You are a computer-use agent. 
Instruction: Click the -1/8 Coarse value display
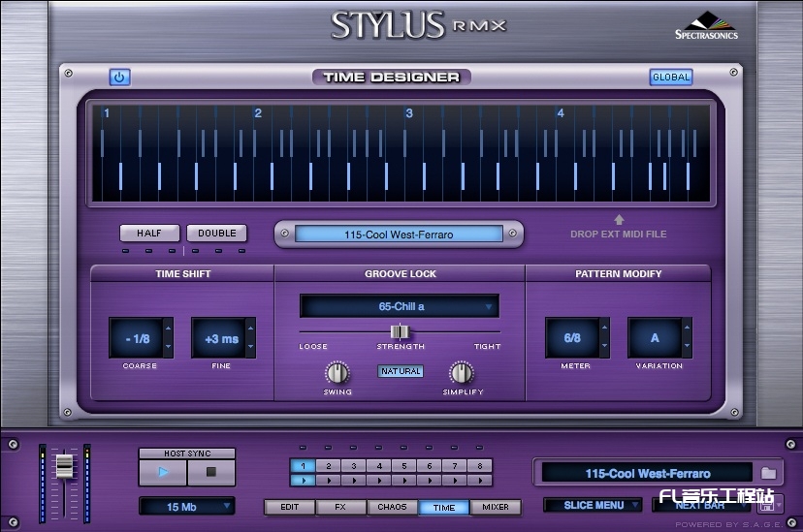(137, 338)
